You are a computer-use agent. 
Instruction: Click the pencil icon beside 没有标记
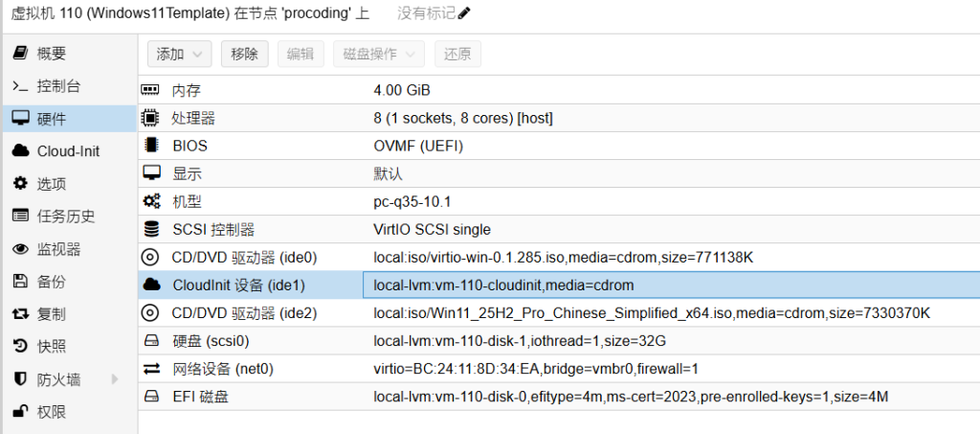(x=465, y=13)
